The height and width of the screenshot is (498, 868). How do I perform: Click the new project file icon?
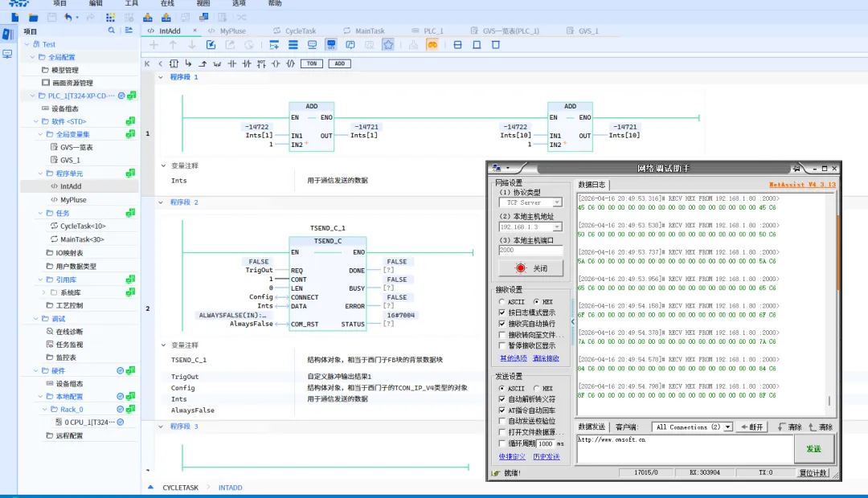pyautogui.click(x=16, y=17)
